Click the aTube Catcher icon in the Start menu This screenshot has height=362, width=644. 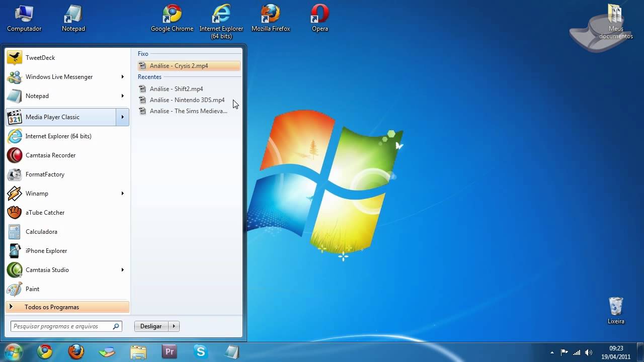tap(15, 213)
